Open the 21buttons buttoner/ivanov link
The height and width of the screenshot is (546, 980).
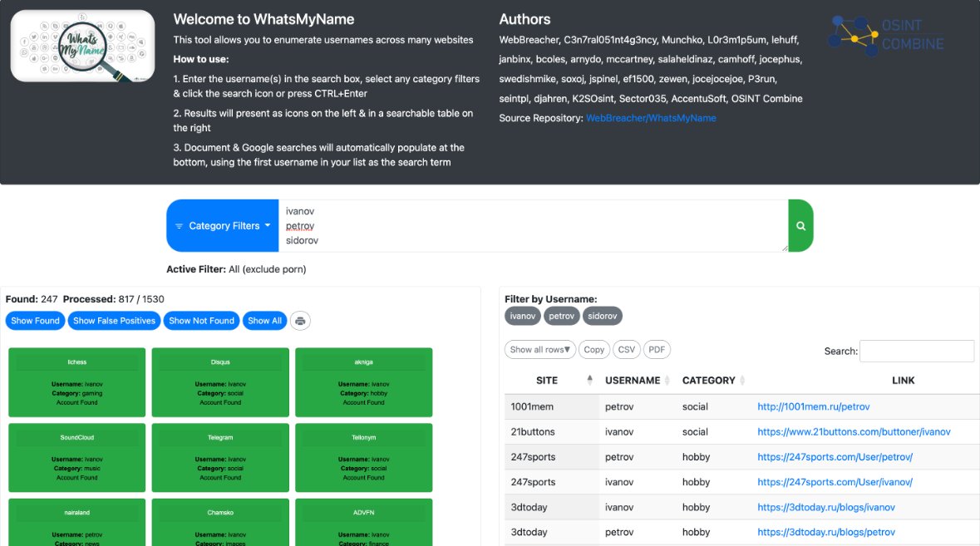(x=854, y=431)
